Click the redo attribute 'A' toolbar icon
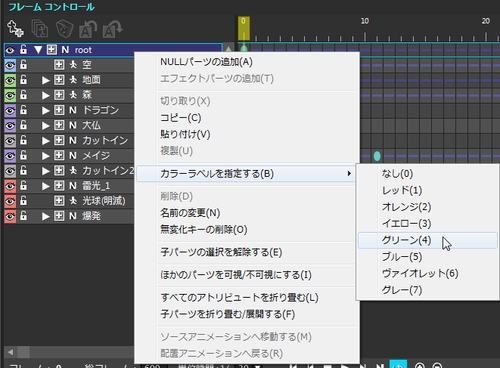 pos(112,29)
